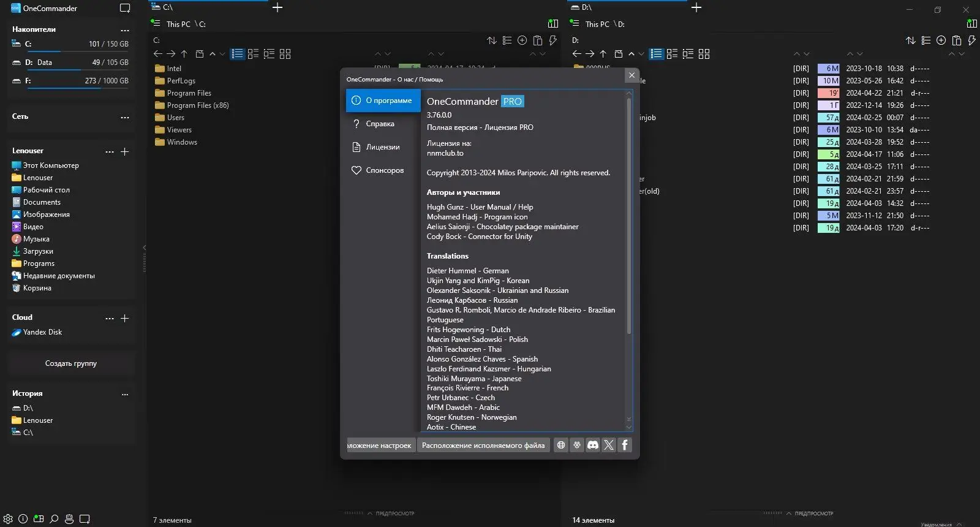
Task: Open the Discord icon in About dialog
Action: click(592, 445)
